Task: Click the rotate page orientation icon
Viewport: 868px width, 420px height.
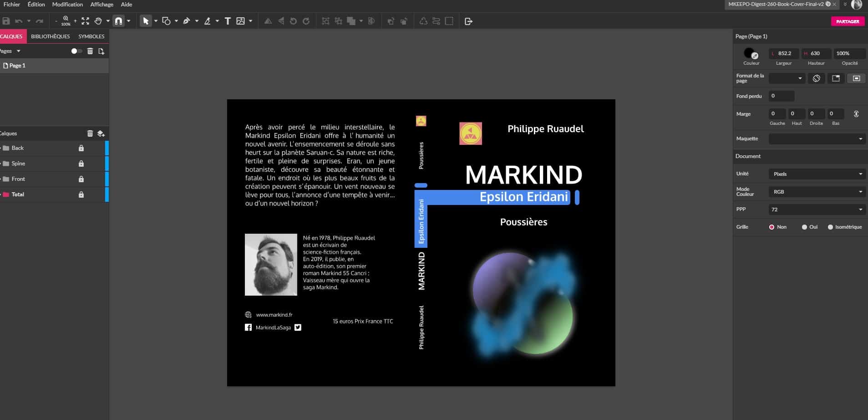Action: (x=817, y=78)
